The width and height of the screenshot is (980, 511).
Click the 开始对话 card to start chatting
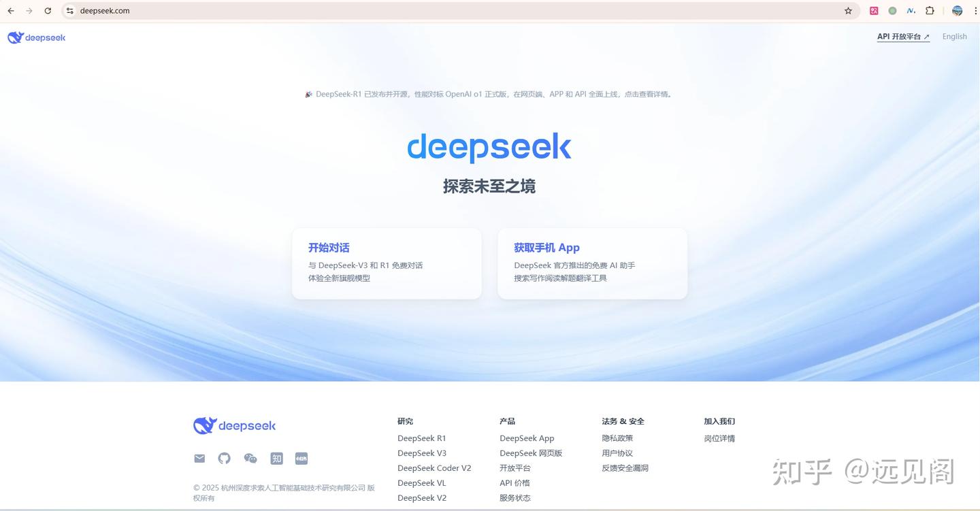[387, 263]
